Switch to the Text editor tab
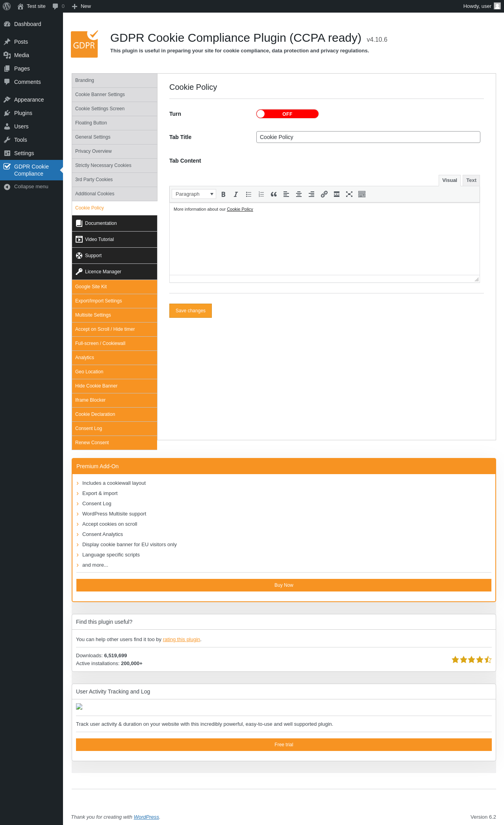504x825 pixels. [x=471, y=180]
